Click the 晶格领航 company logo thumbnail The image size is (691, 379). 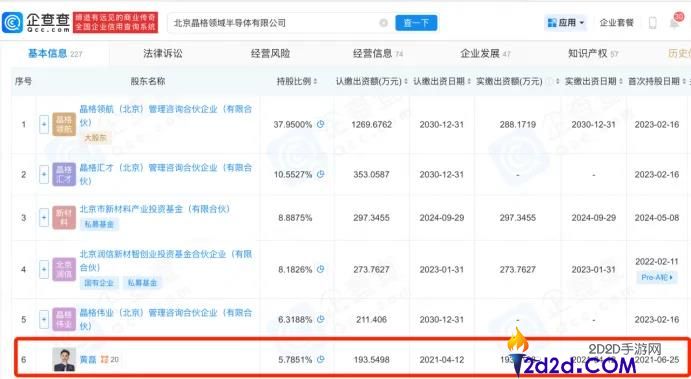(64, 125)
